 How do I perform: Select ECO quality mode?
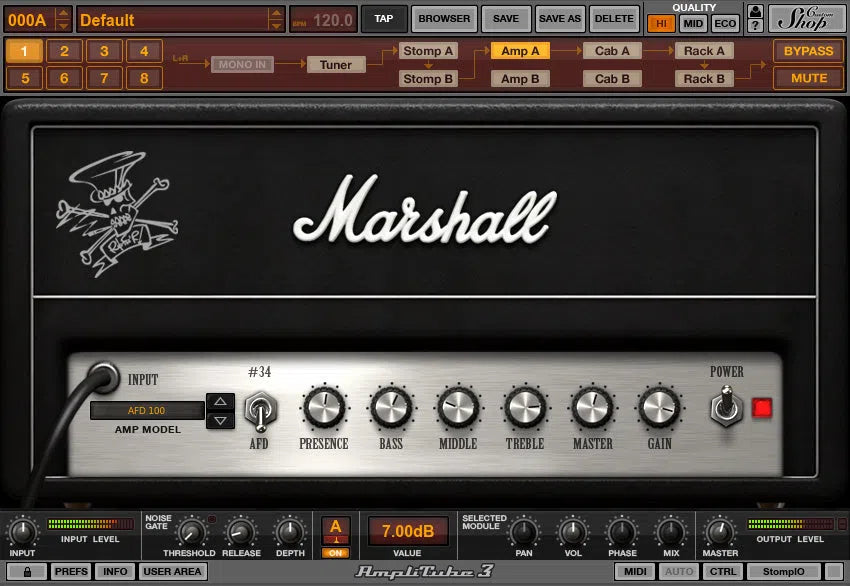click(x=725, y=23)
